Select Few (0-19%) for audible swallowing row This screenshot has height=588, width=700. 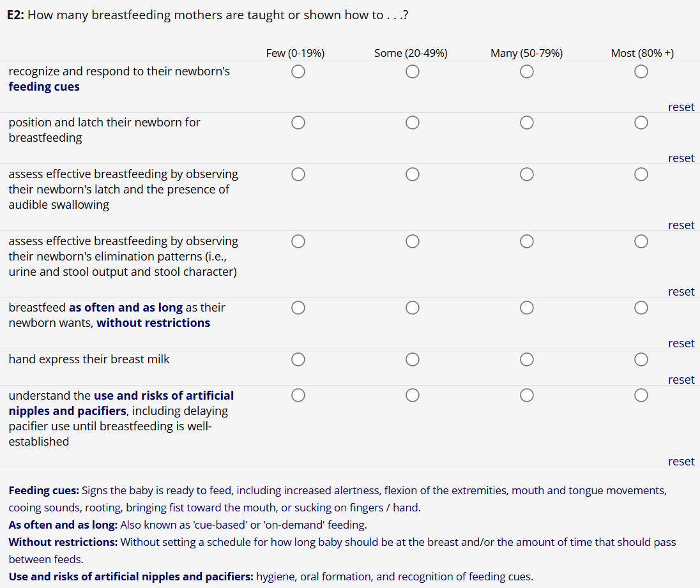point(298,174)
